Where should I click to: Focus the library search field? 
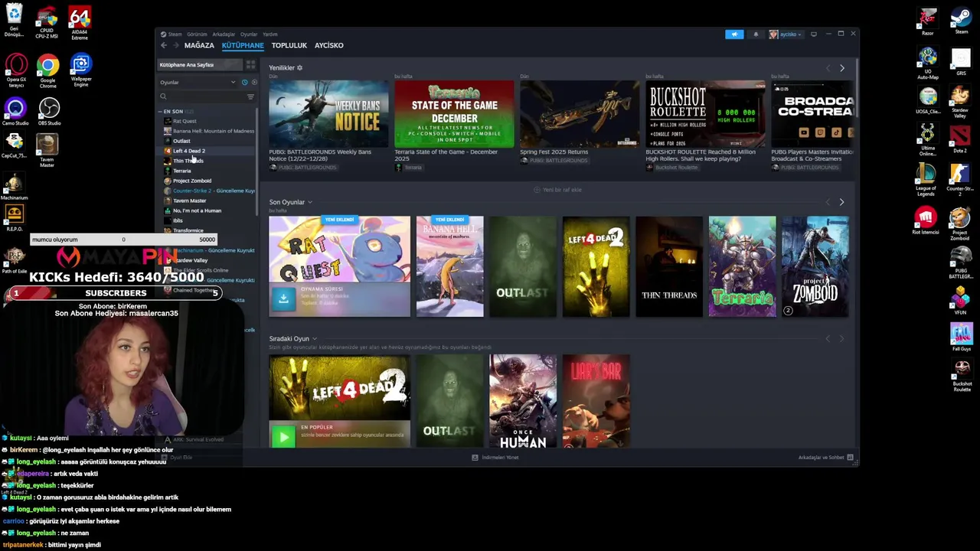coord(202,97)
